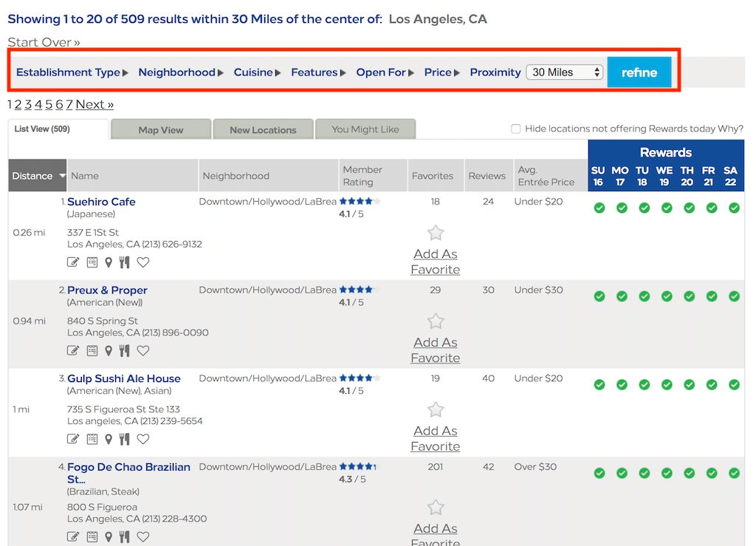Image resolution: width=756 pixels, height=546 pixels.
Task: Go to results page 3
Action: (x=28, y=104)
